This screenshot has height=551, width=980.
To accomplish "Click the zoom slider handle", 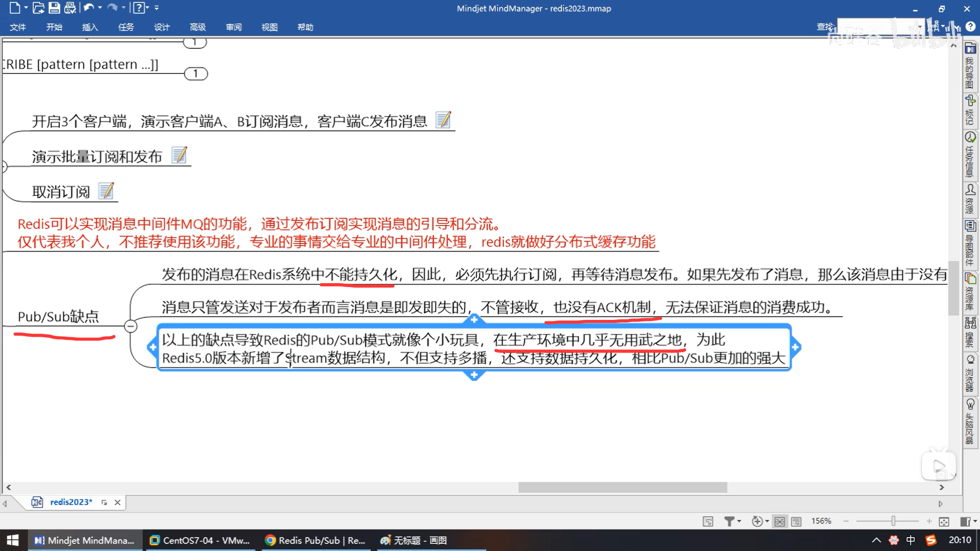I will pos(893,521).
